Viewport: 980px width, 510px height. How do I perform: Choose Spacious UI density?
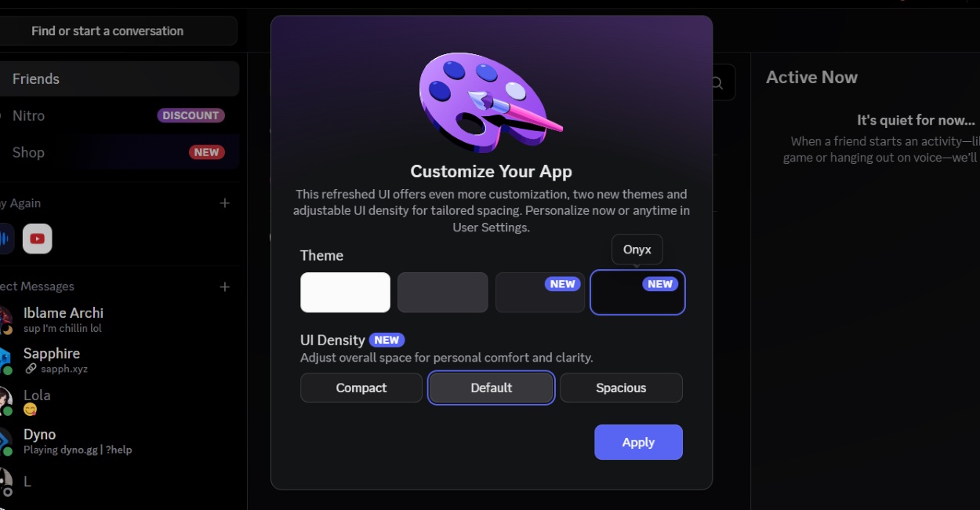621,388
